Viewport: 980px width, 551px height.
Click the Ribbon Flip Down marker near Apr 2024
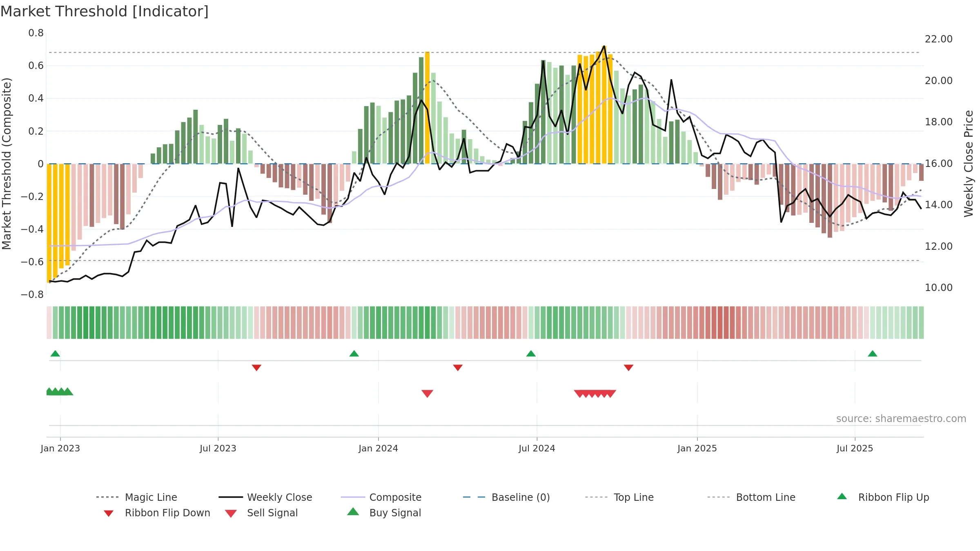pos(458,368)
